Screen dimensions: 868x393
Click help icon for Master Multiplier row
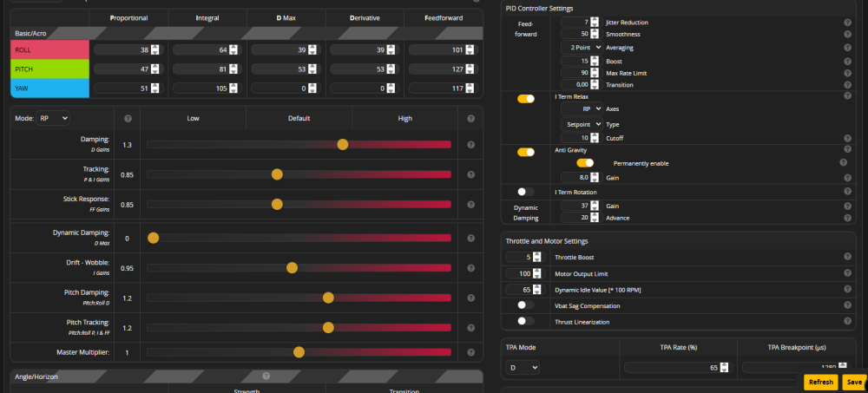[472, 352]
